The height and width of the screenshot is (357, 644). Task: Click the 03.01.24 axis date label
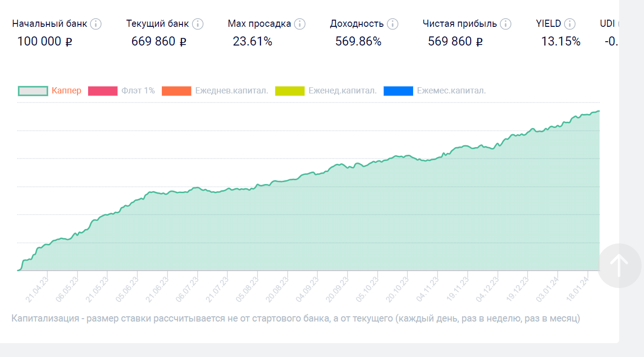pyautogui.click(x=547, y=288)
